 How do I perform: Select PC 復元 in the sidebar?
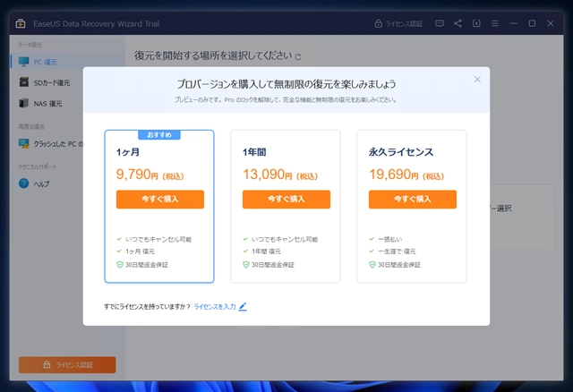(x=68, y=62)
